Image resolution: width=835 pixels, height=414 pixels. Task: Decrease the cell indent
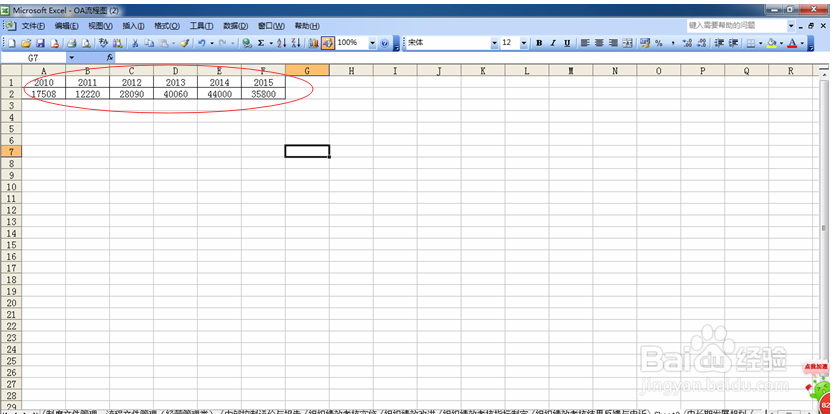pos(719,43)
